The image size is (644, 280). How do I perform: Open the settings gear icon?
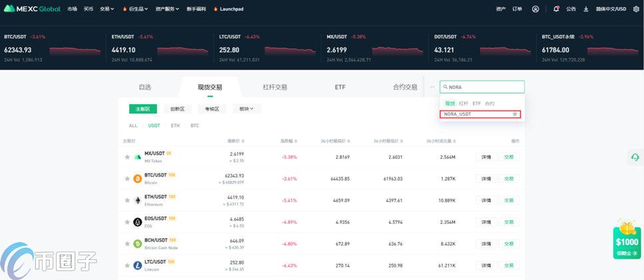tap(636, 9)
